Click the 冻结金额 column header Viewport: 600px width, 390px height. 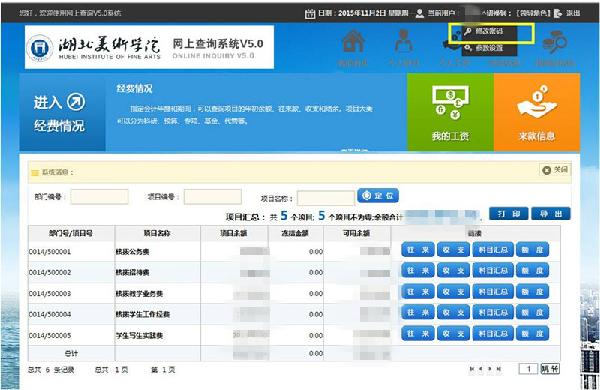(x=295, y=233)
